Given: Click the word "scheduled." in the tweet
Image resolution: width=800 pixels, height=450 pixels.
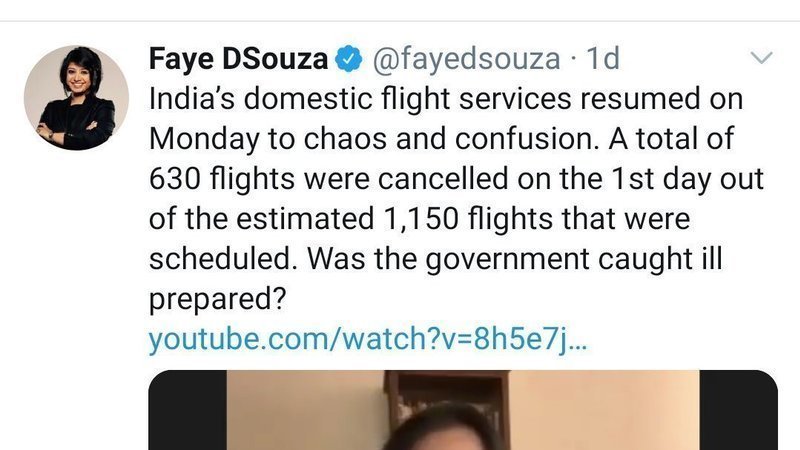Looking at the screenshot, I should coord(223,258).
